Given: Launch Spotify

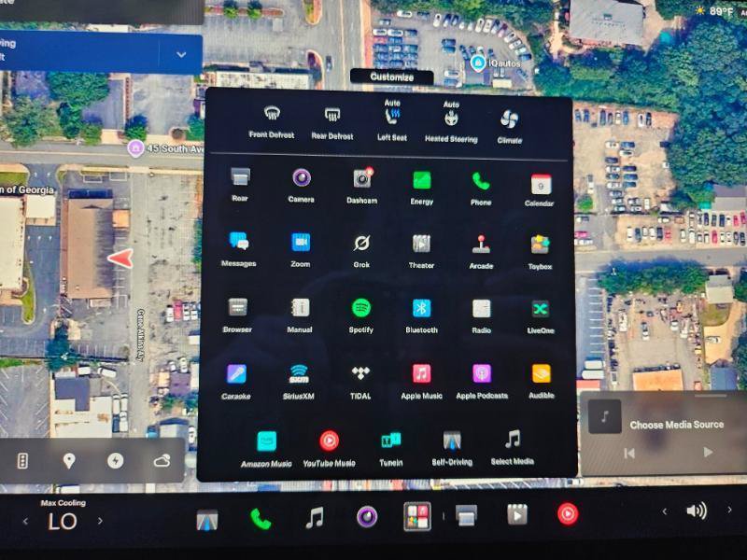Looking at the screenshot, I should click(x=361, y=316).
